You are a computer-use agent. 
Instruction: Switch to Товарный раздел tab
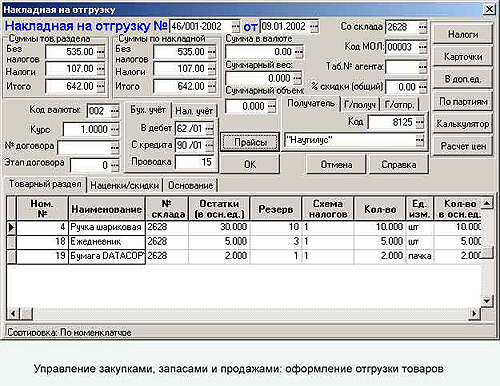pos(45,184)
